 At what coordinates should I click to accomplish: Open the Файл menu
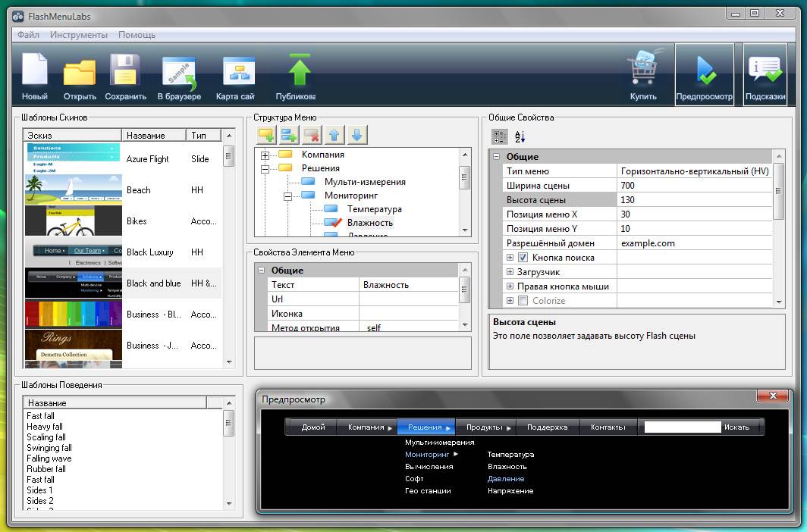pos(28,35)
